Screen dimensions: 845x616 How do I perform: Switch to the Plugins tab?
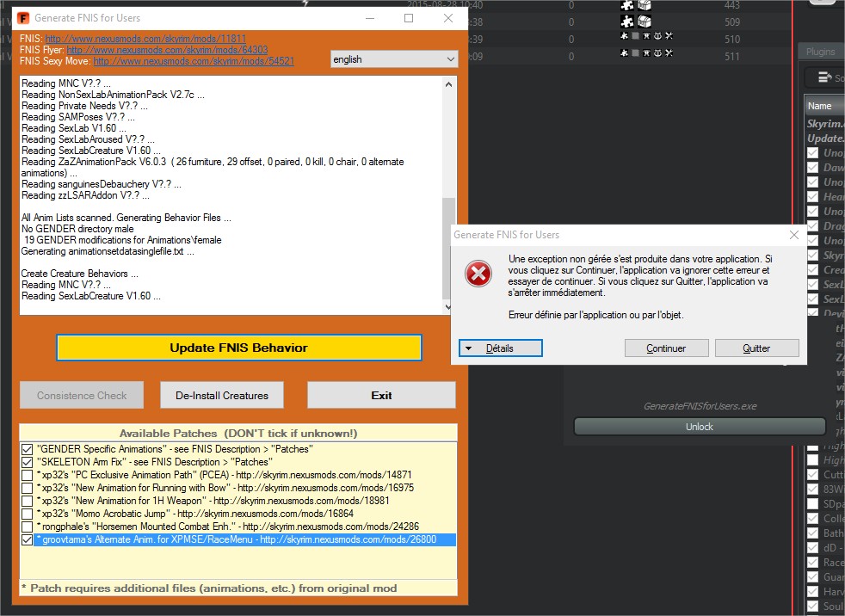coord(820,52)
